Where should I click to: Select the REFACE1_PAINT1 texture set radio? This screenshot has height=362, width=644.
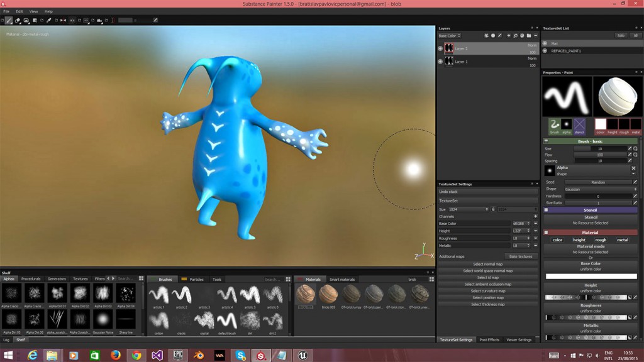[x=545, y=51]
